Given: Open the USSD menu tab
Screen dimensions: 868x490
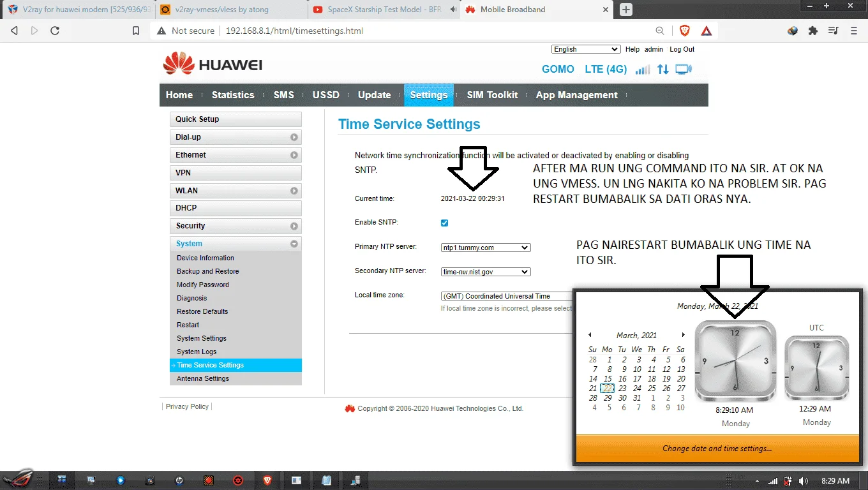Looking at the screenshot, I should coord(326,95).
